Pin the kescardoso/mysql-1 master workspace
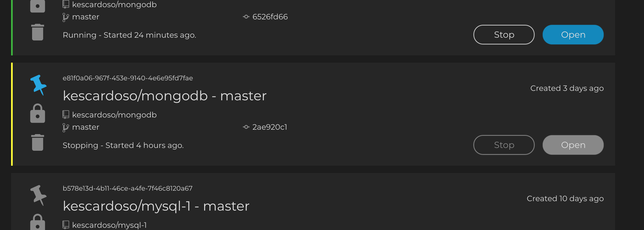644x230 pixels. point(38,195)
